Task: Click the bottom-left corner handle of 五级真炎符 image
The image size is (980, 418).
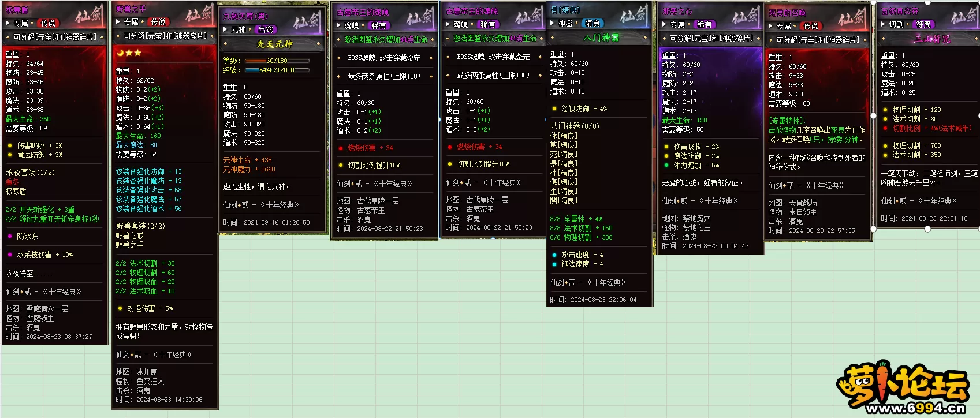Action: point(873,229)
